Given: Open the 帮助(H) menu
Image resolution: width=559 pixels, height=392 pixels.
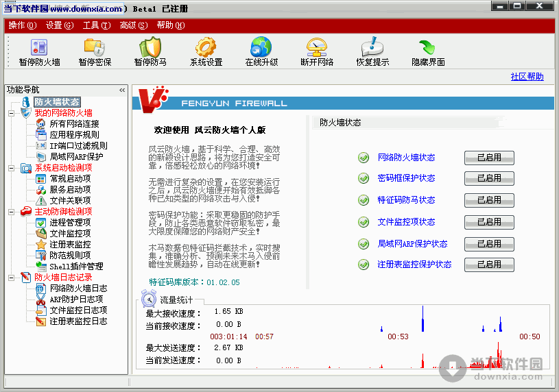Looking at the screenshot, I should point(171,25).
